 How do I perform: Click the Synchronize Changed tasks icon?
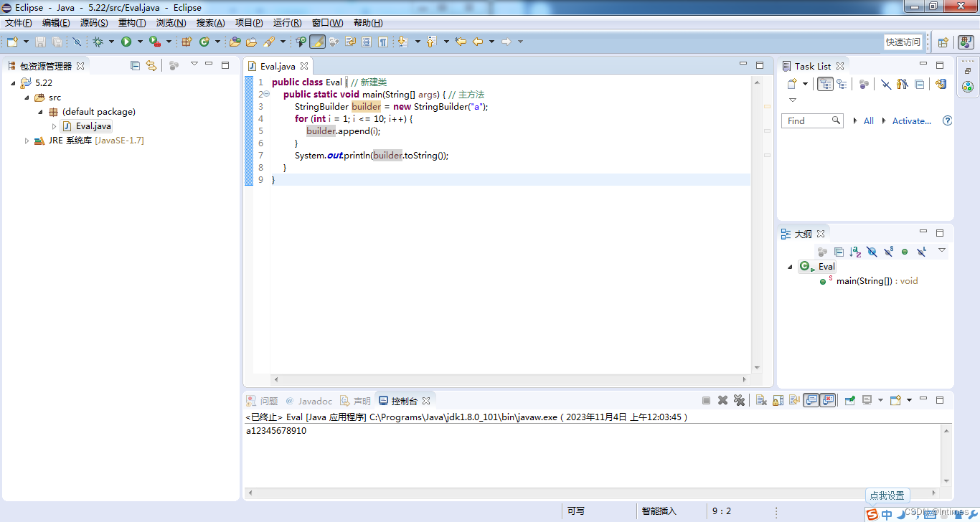(x=941, y=84)
